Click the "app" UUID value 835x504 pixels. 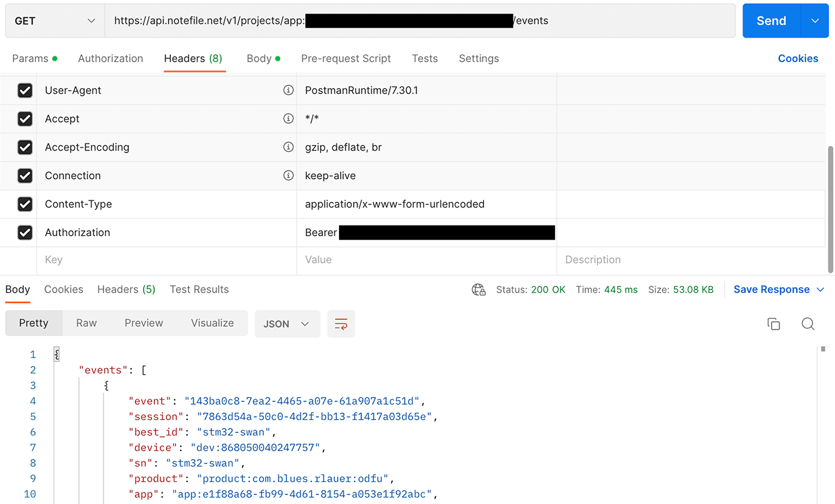tap(302, 494)
